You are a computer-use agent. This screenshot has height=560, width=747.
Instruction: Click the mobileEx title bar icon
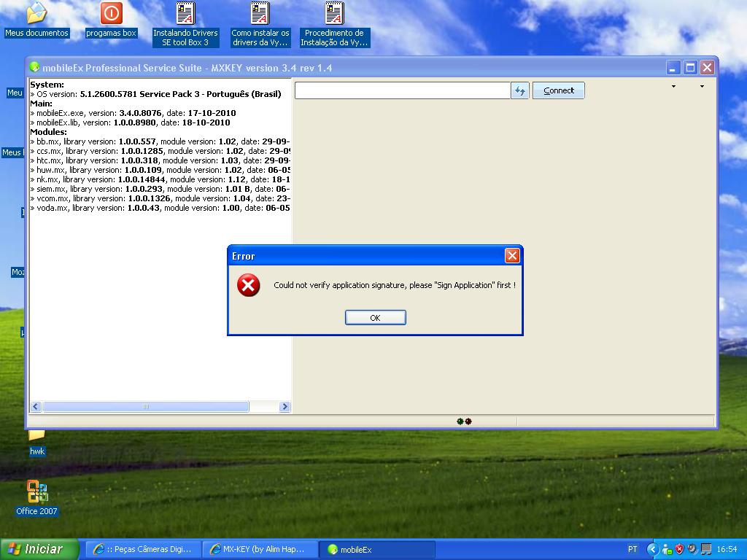coord(35,67)
